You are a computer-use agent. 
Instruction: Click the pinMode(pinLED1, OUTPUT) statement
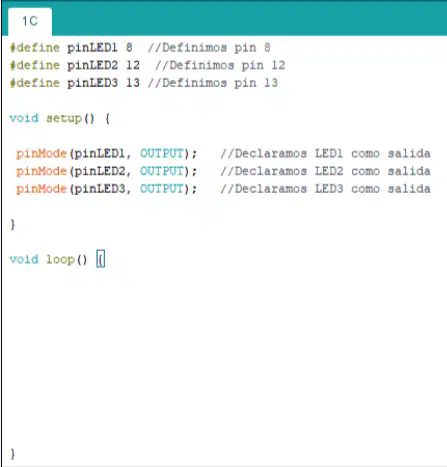(x=107, y=154)
